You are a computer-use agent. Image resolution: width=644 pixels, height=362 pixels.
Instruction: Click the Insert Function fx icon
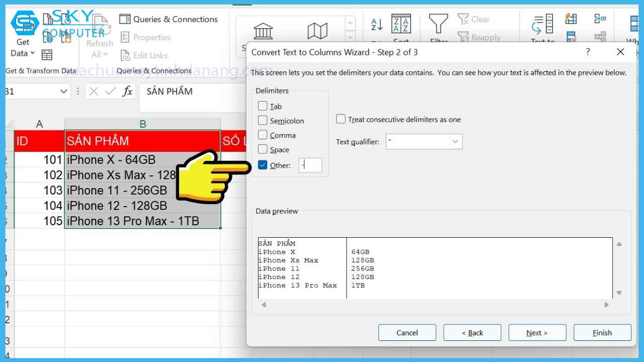click(x=128, y=91)
